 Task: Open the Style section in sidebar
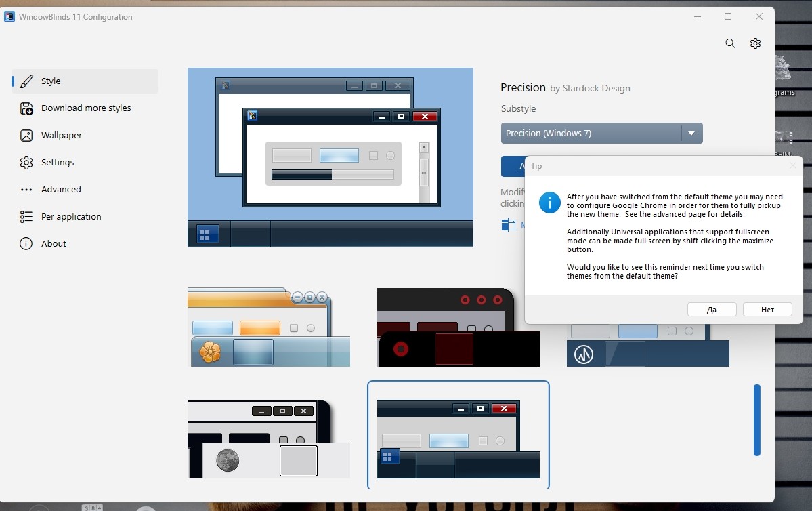[85, 81]
